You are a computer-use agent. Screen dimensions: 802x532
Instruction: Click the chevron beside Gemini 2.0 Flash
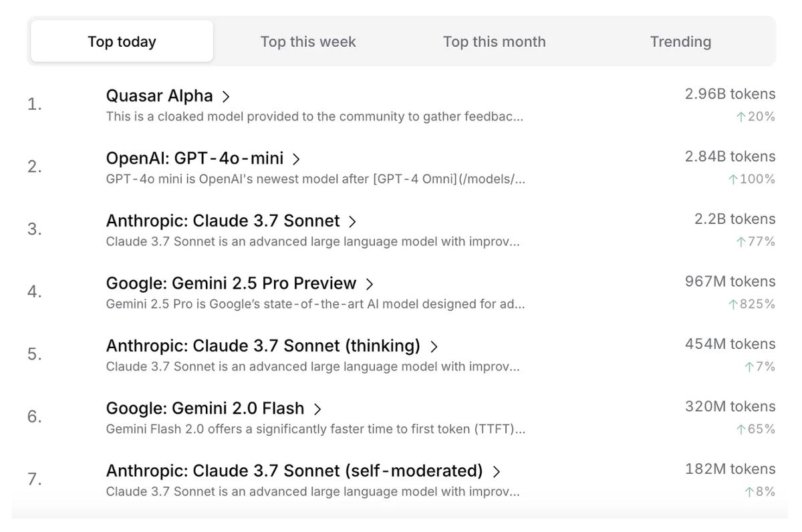click(x=317, y=409)
